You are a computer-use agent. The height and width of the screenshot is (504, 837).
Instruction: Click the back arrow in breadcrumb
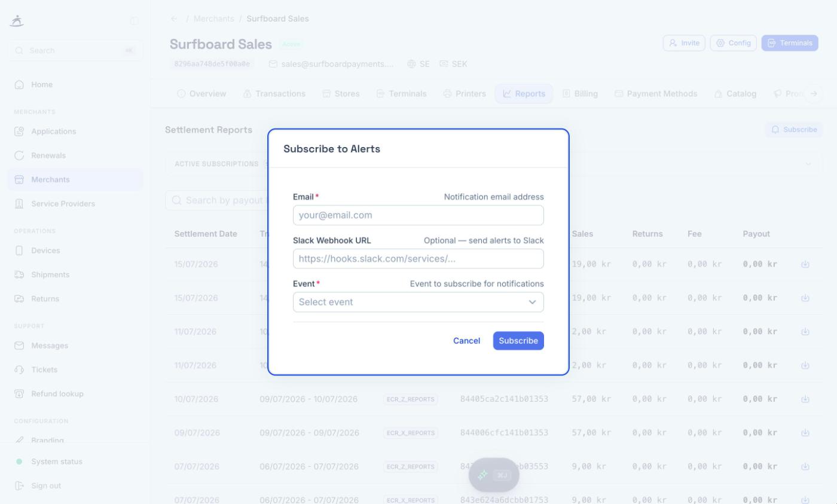pos(174,19)
